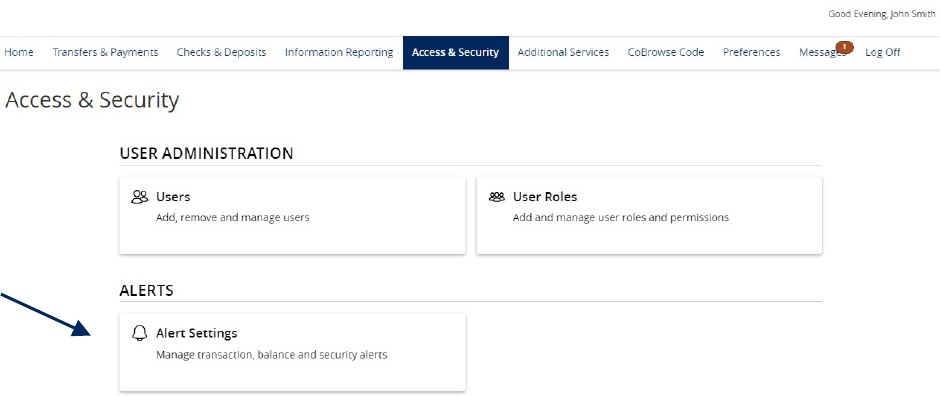The width and height of the screenshot is (940, 396).
Task: Open the CoBrowse Code menu item
Action: coord(665,52)
